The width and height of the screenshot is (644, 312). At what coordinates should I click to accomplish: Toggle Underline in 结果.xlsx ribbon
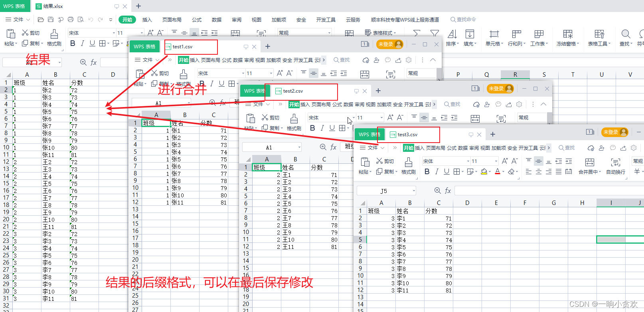click(92, 43)
